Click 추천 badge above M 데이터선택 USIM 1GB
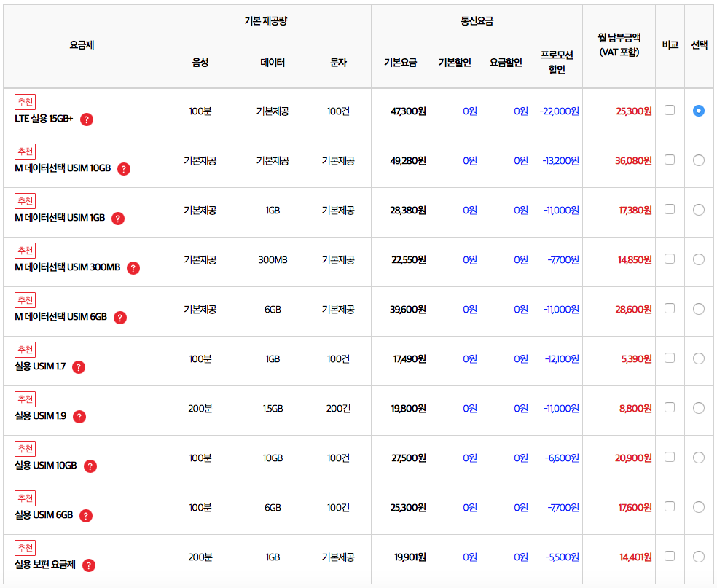 [x=26, y=201]
